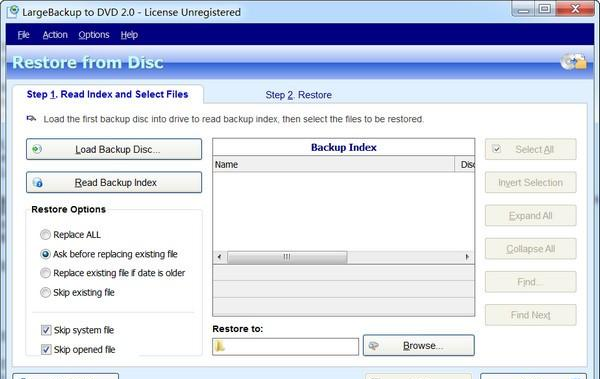
Task: Click the Collapse All button
Action: (x=530, y=249)
